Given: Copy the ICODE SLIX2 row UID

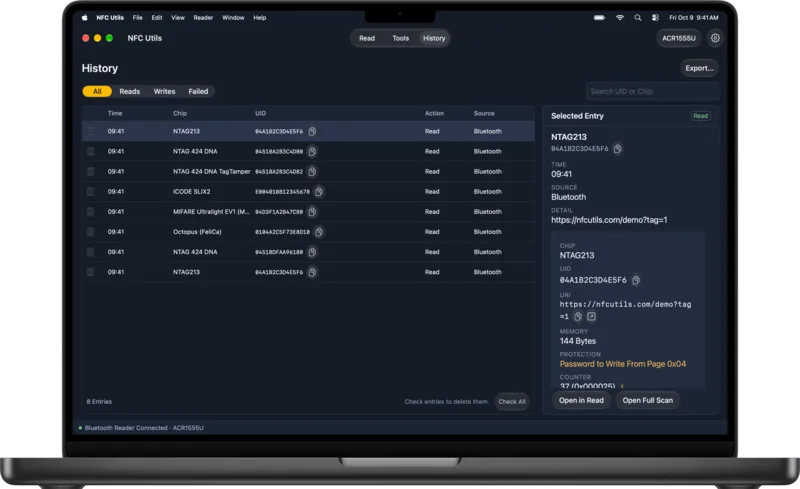Looking at the screenshot, I should point(319,191).
